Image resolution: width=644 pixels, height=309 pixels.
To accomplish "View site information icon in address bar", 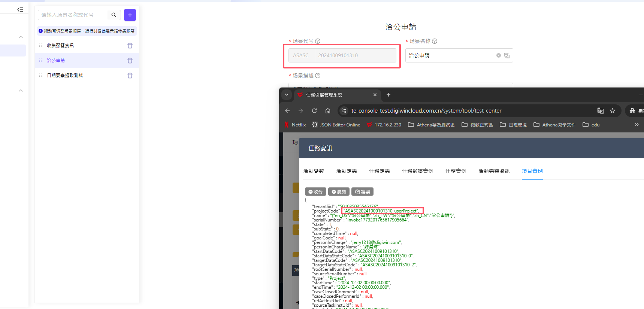I will (x=344, y=111).
